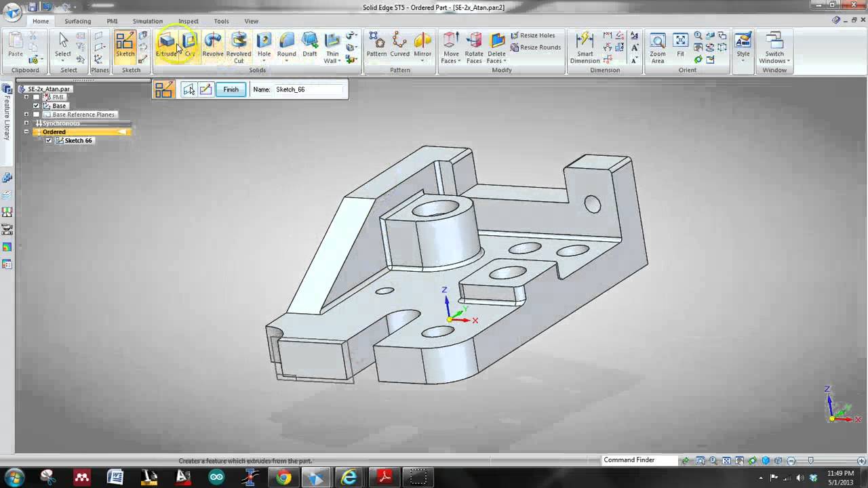The image size is (868, 488).
Task: Toggle Base Reference Planes checkbox
Action: 37,115
